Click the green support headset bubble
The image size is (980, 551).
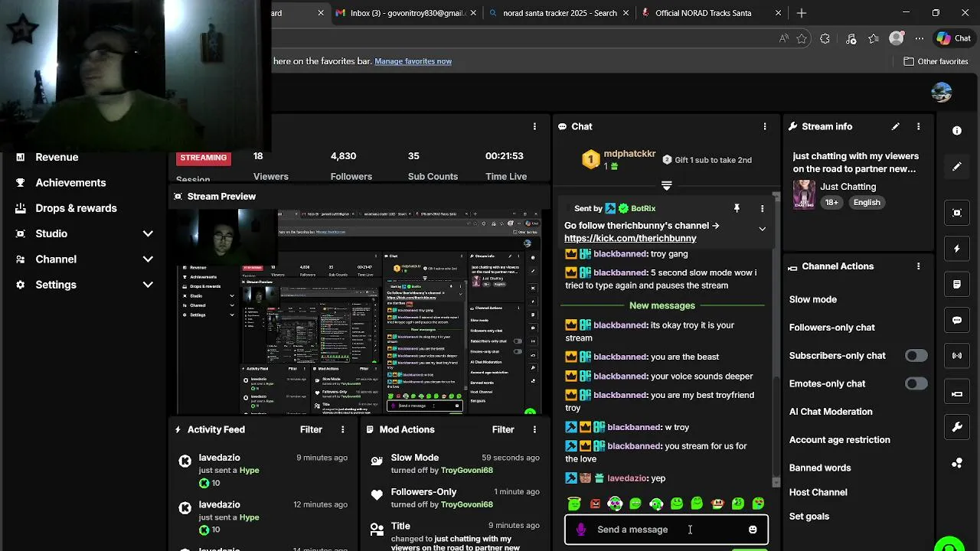[x=950, y=545]
